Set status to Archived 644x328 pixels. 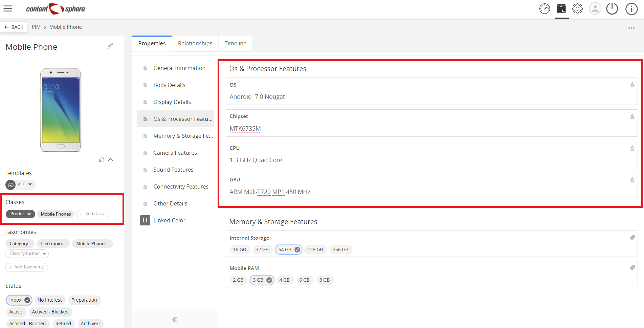point(90,324)
